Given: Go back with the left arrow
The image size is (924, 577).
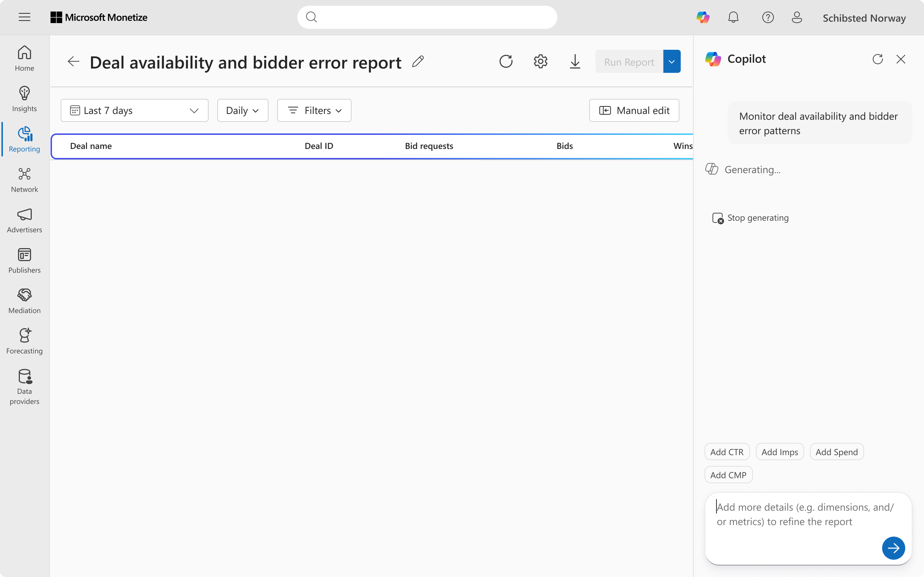Looking at the screenshot, I should point(73,61).
